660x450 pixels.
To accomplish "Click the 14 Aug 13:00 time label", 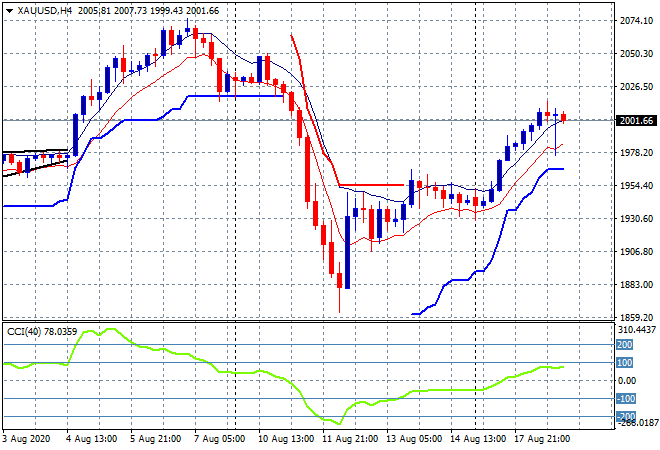I will (479, 439).
